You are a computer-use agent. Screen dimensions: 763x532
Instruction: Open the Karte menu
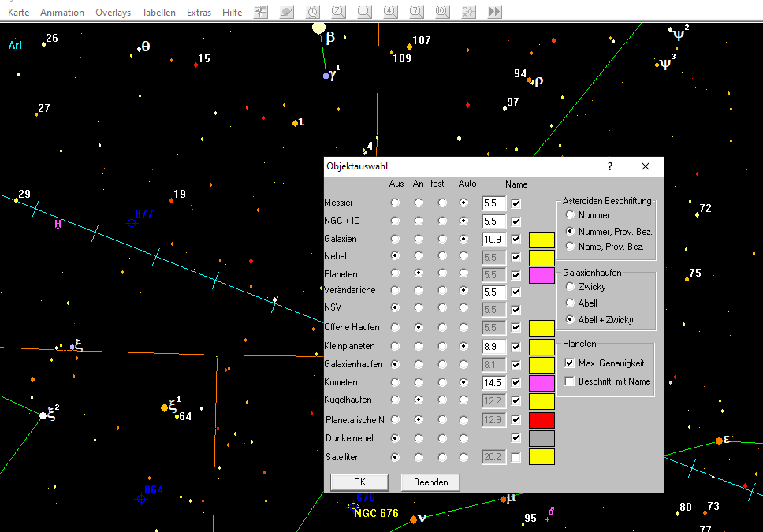(x=18, y=13)
